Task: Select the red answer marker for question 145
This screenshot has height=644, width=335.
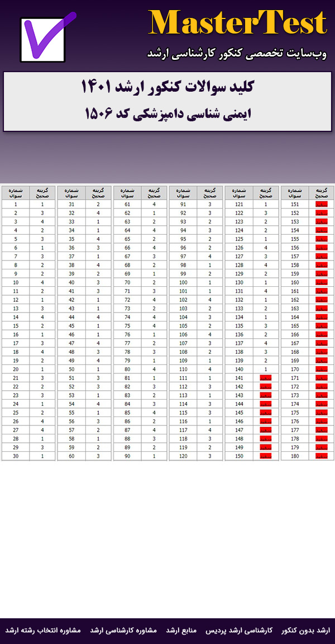Action: coord(266,413)
